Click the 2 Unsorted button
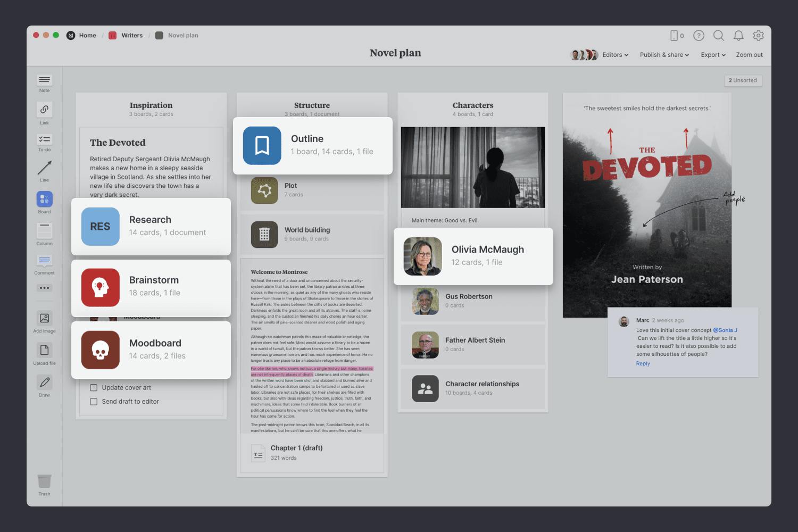The height and width of the screenshot is (532, 798). [743, 80]
